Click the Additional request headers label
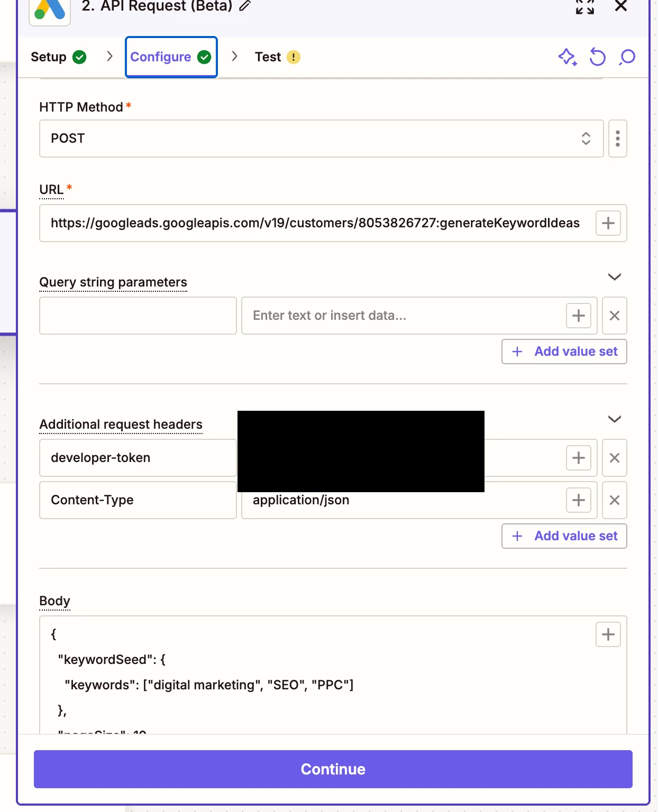This screenshot has width=658, height=812. point(121,425)
